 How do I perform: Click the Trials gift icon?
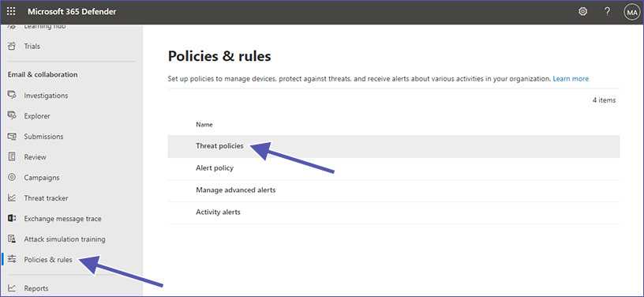[x=12, y=46]
